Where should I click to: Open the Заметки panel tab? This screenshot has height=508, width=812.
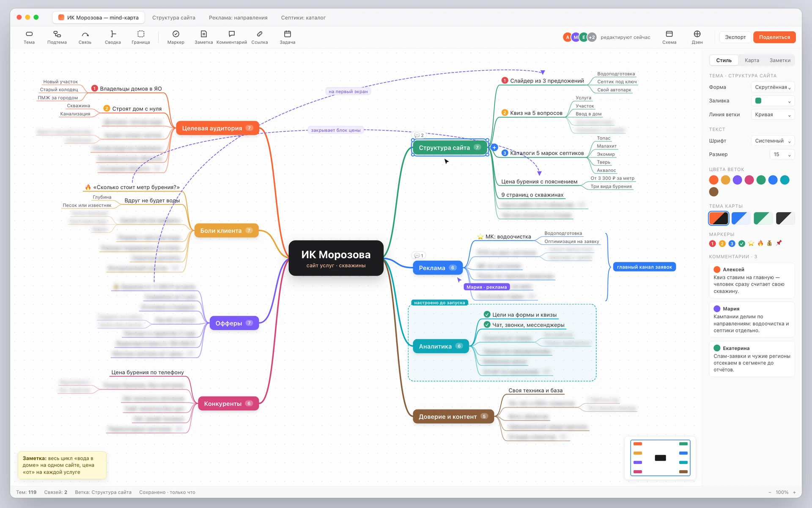pos(780,60)
